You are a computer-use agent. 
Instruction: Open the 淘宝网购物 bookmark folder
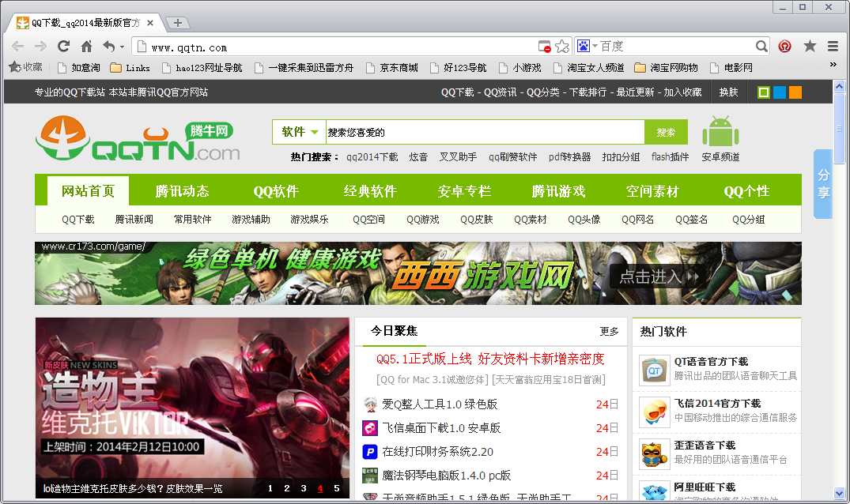coord(667,68)
